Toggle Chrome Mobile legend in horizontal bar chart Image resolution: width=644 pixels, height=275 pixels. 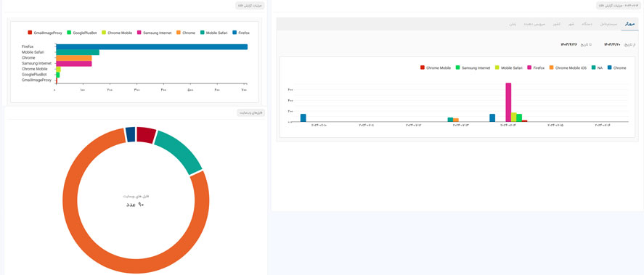tap(117, 33)
